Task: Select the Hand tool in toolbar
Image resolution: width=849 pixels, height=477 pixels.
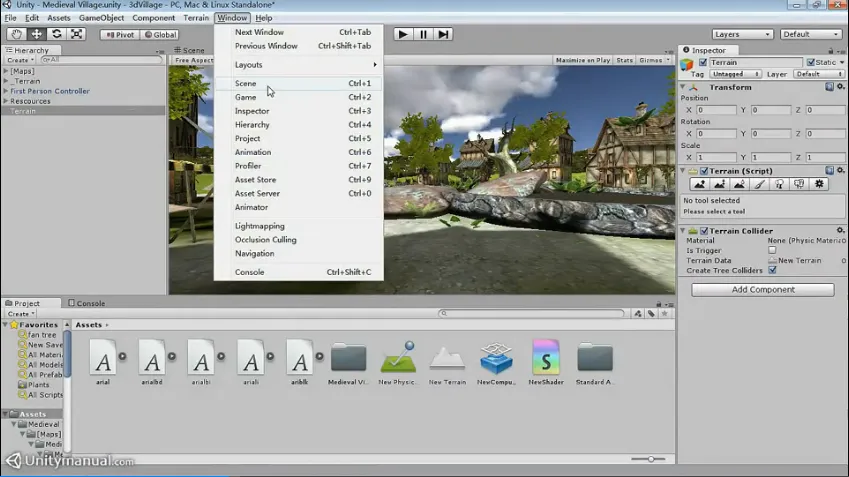Action: click(x=16, y=34)
